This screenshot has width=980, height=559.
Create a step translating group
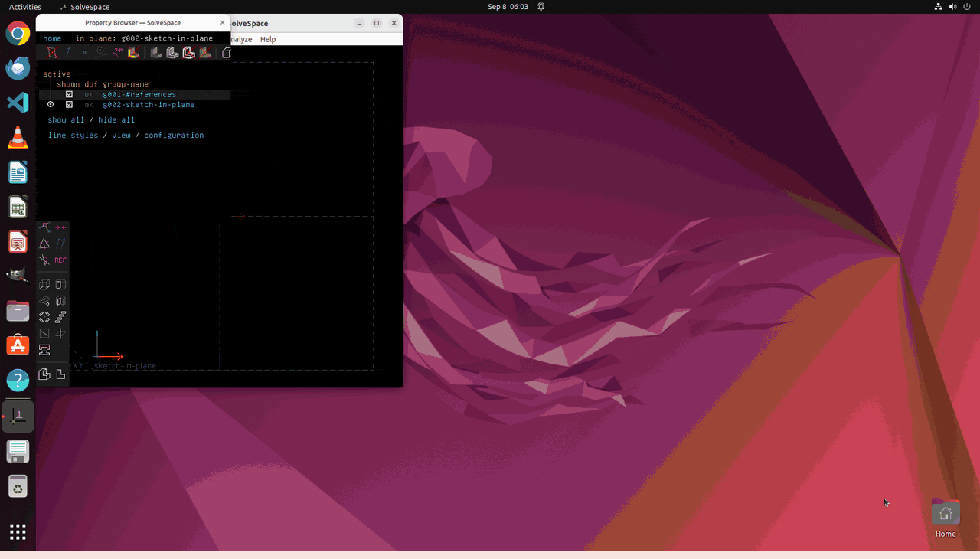(x=60, y=317)
